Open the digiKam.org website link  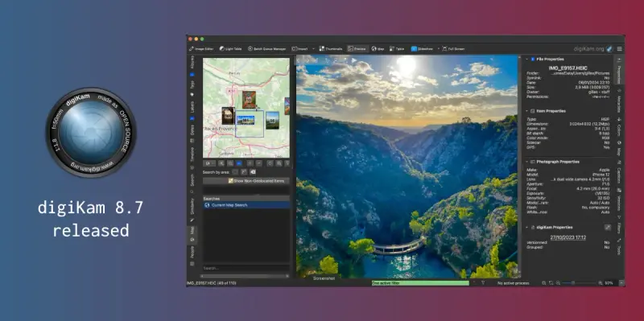tap(593, 49)
